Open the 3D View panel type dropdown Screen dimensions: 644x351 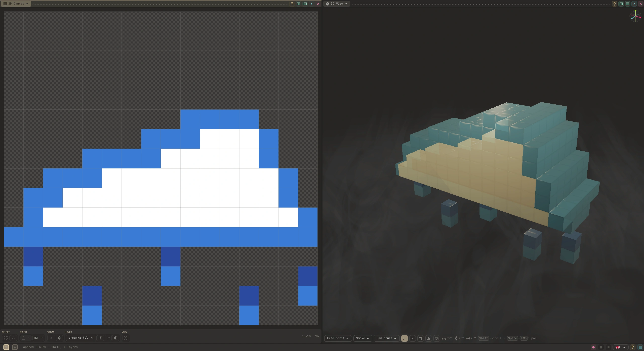point(337,4)
